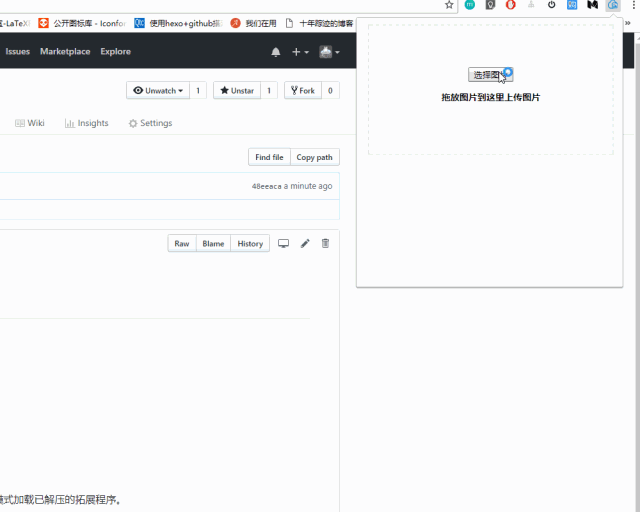The height and width of the screenshot is (512, 640).
Task: Open the Blame view
Action: [213, 243]
